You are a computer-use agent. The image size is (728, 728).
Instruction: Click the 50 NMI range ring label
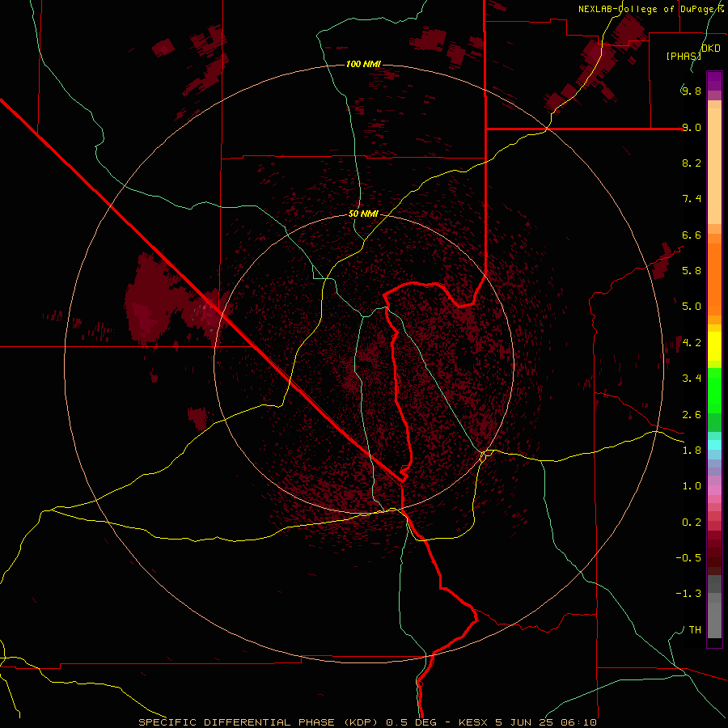pos(363,214)
